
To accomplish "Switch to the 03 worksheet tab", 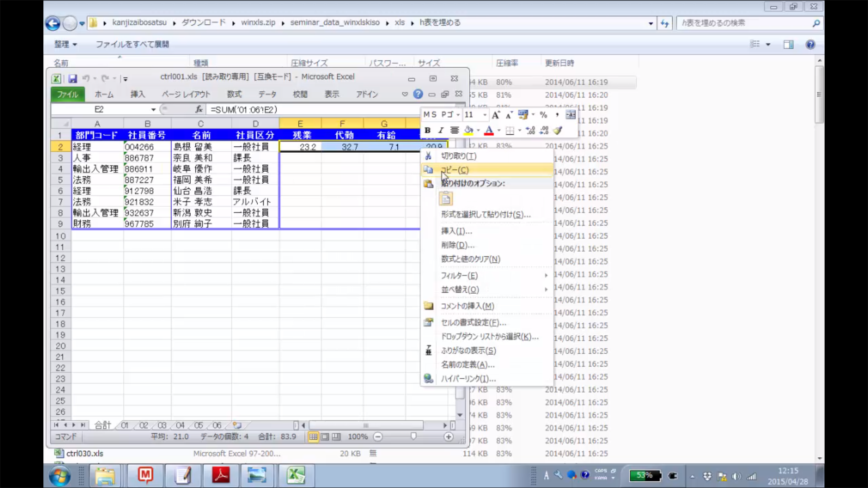I will [x=162, y=425].
